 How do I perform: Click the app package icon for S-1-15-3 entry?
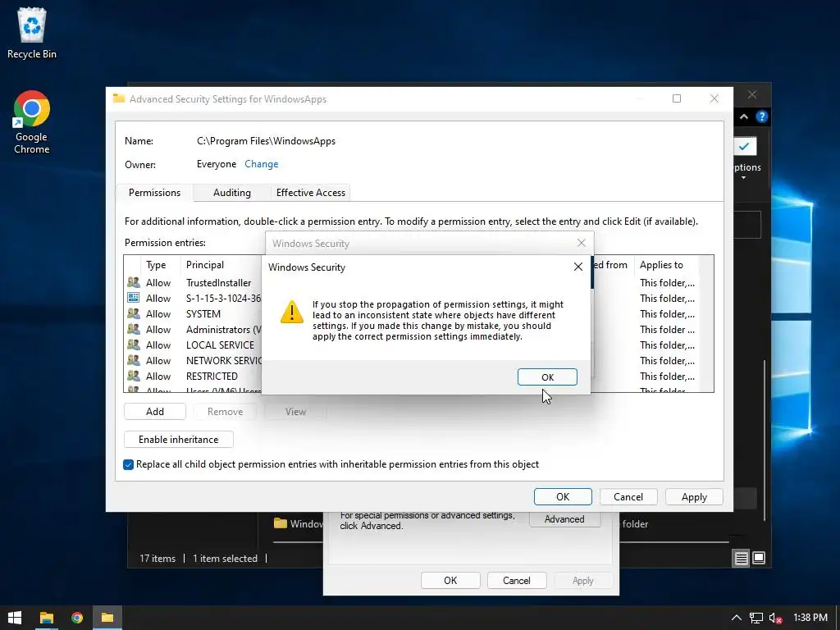pos(134,298)
